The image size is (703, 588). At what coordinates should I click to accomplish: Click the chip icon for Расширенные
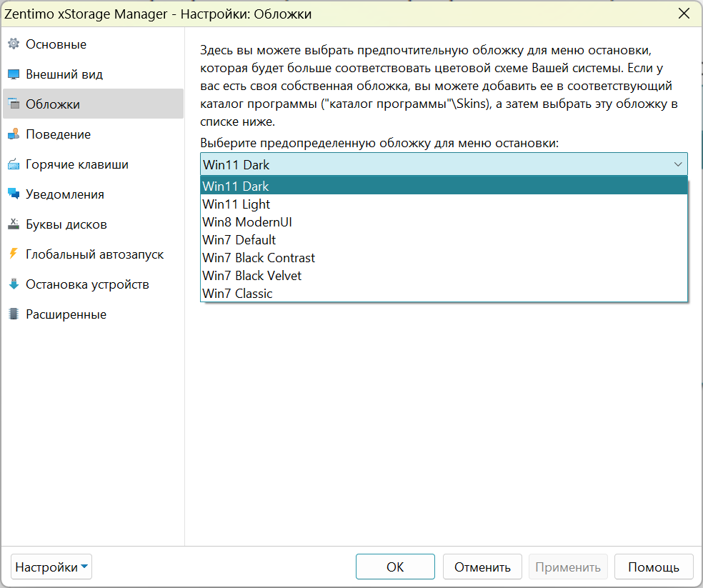[x=14, y=314]
